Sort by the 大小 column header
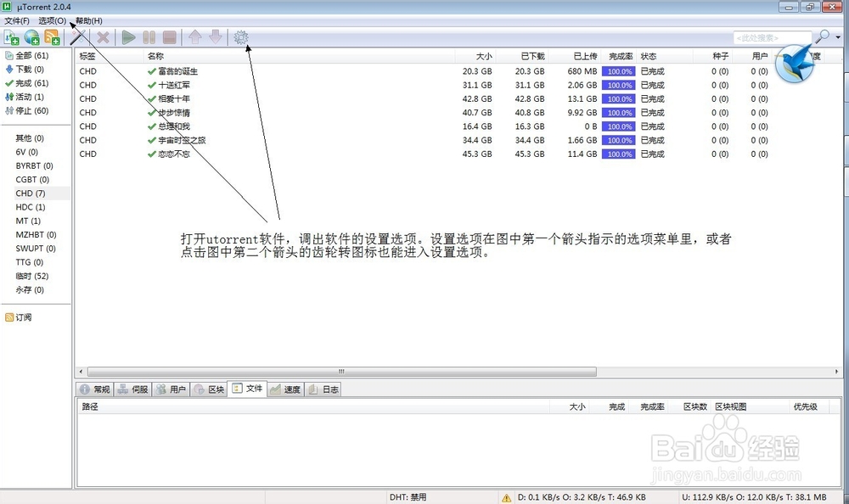 click(x=484, y=56)
